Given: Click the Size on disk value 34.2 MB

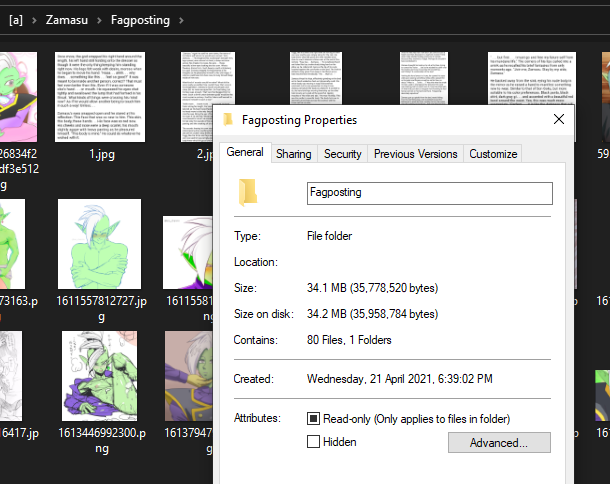Looking at the screenshot, I should (372, 314).
